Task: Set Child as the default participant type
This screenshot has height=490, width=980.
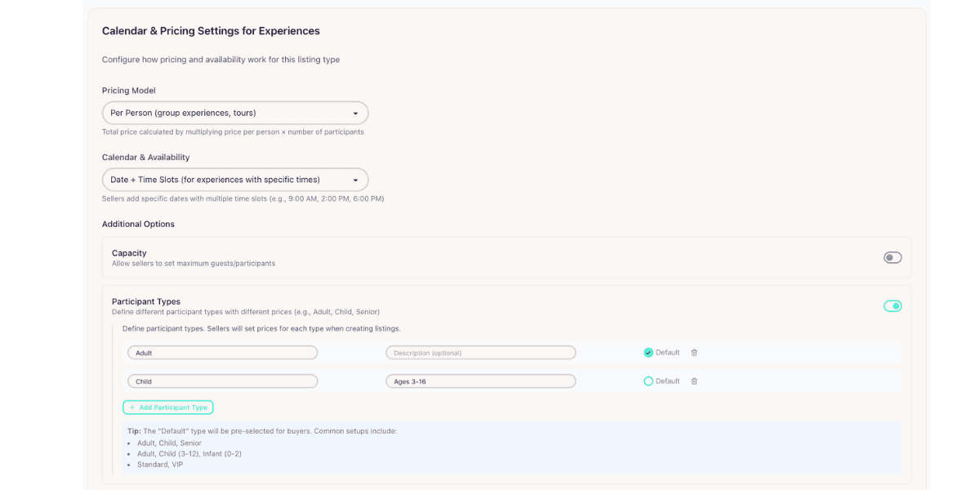Action: coord(648,381)
